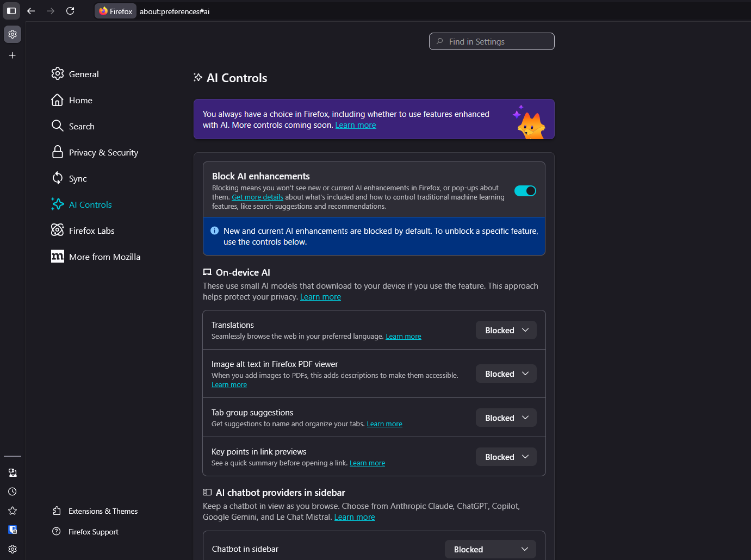The image size is (751, 560).
Task: Open the Extensions & Themes link
Action: tap(103, 511)
